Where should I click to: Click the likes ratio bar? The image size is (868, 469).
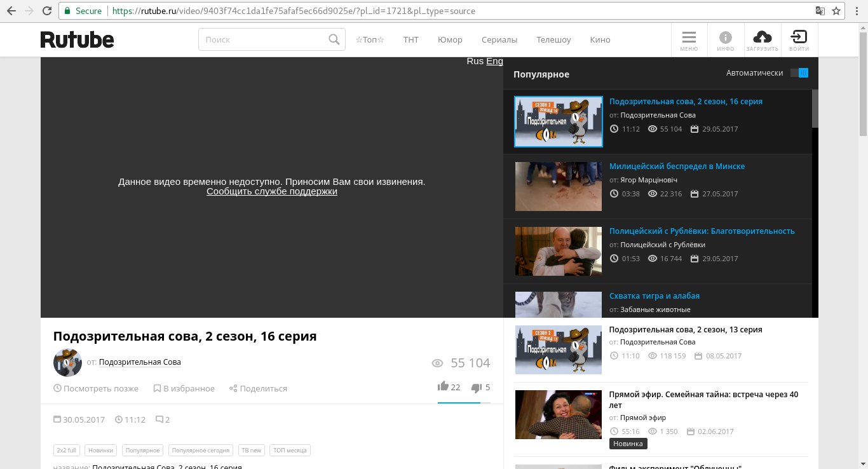464,403
